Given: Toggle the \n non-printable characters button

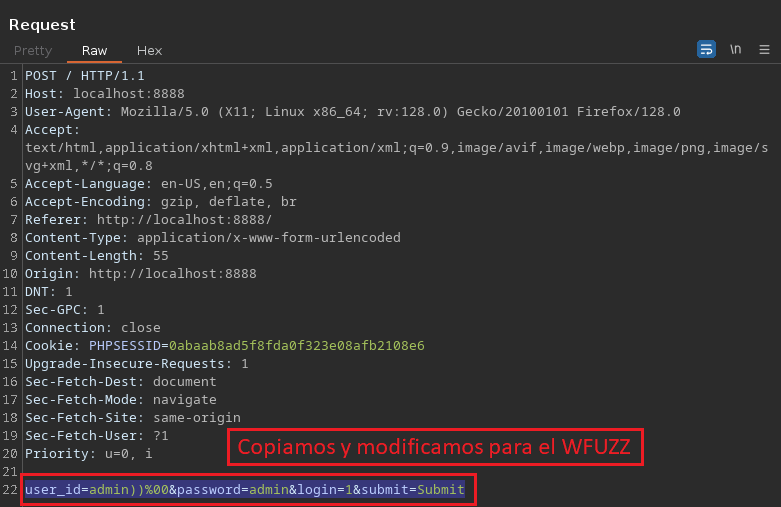Looking at the screenshot, I should pos(735,49).
